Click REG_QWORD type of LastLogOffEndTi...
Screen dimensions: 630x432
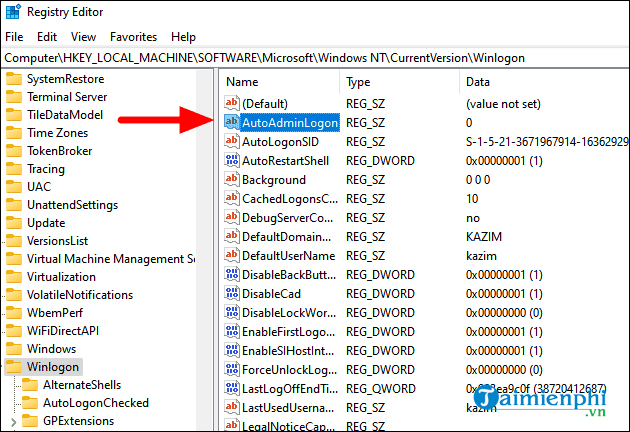(x=380, y=389)
